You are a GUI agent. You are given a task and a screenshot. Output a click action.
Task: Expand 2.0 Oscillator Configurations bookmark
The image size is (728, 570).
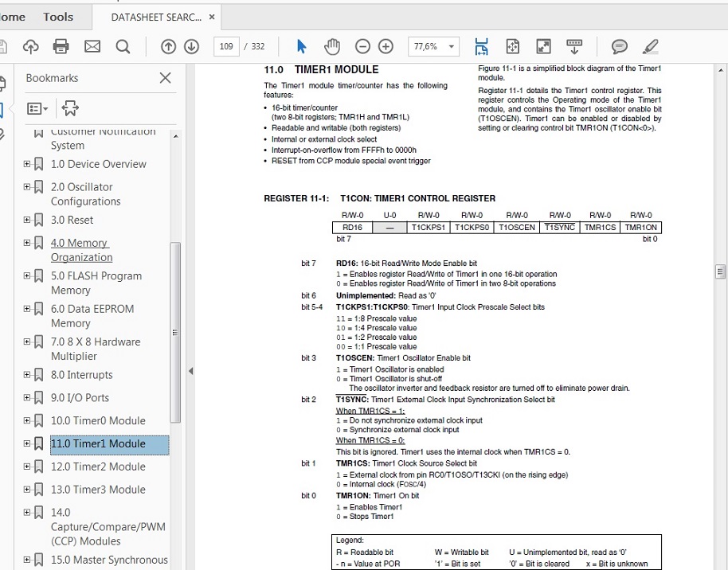[x=27, y=187]
